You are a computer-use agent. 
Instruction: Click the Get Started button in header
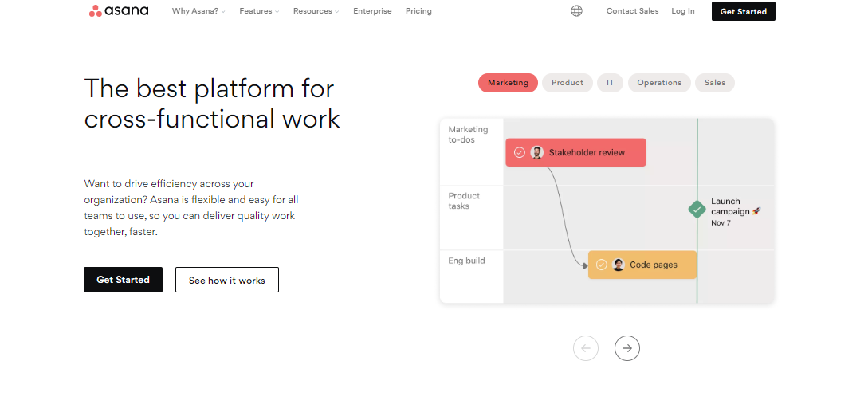coord(743,11)
